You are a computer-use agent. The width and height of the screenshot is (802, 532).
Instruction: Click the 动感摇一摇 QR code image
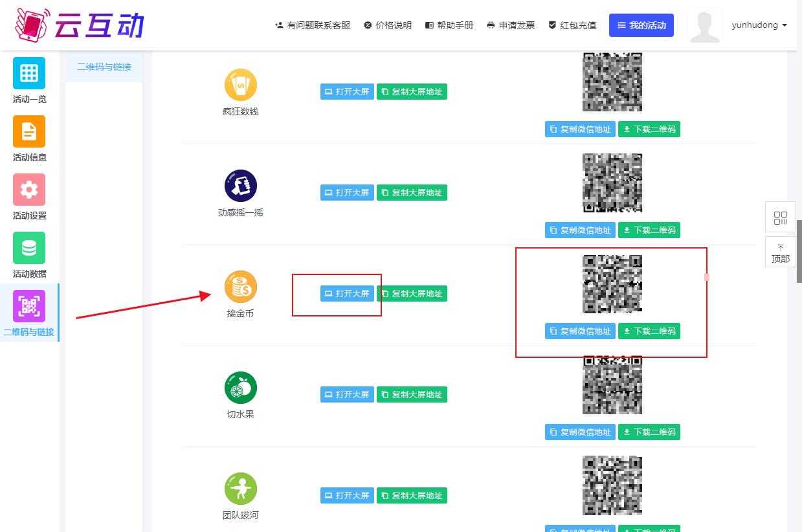coord(612,183)
